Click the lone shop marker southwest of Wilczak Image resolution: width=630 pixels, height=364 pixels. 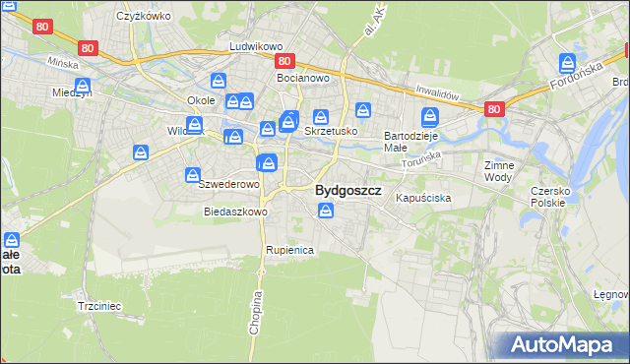(x=140, y=152)
